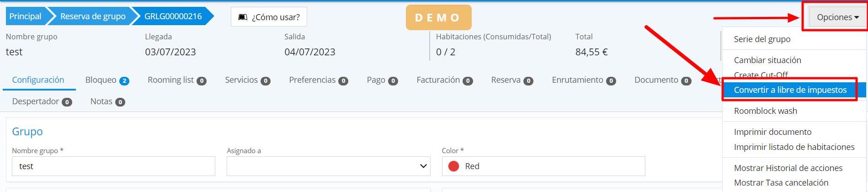
Task: Click the Principal breadcrumb
Action: tap(25, 16)
